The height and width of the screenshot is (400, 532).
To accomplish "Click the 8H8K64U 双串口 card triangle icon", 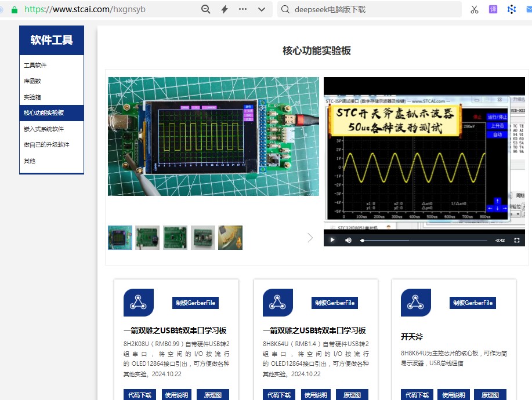I will [277, 303].
